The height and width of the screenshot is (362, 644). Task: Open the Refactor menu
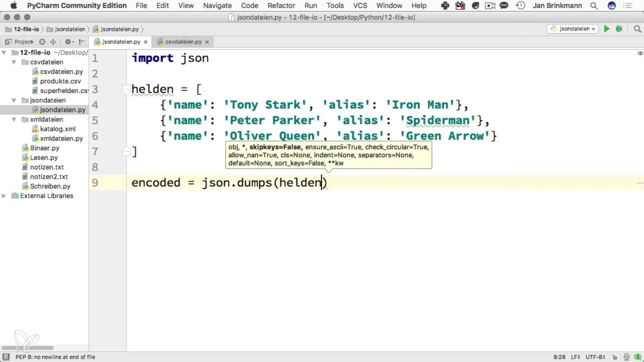[281, 5]
